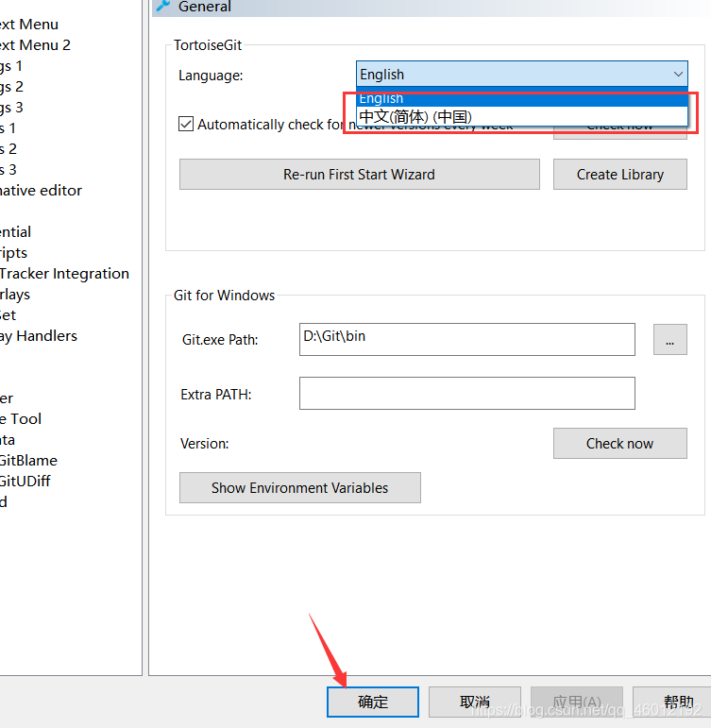Screen dimensions: 711x728
Task: Select the Dialogs 3 tree item
Action: 11,108
